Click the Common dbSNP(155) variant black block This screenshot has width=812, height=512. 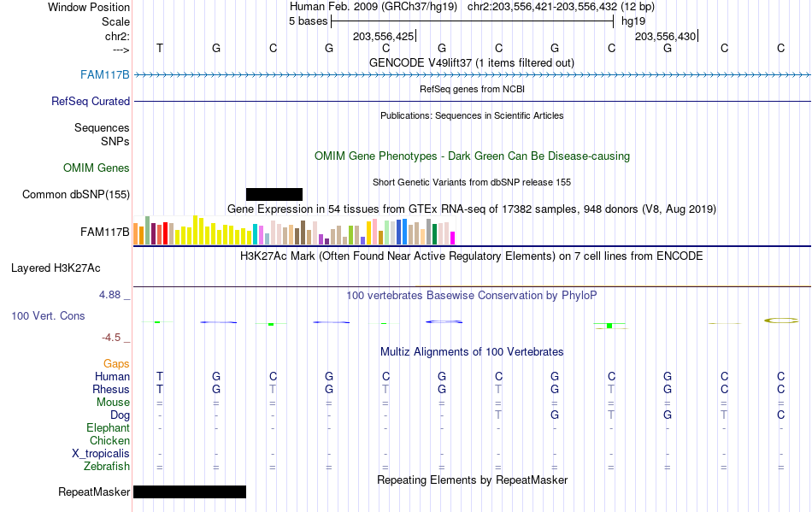[274, 194]
